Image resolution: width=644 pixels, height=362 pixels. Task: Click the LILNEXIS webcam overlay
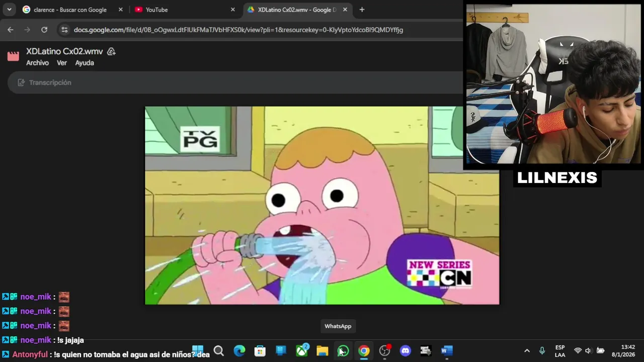click(553, 84)
